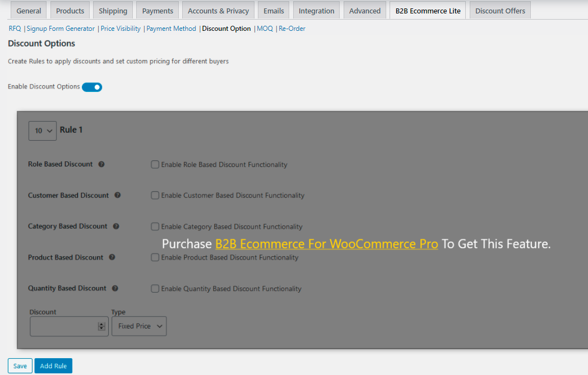
Task: Switch to the Payments tab
Action: 158,11
